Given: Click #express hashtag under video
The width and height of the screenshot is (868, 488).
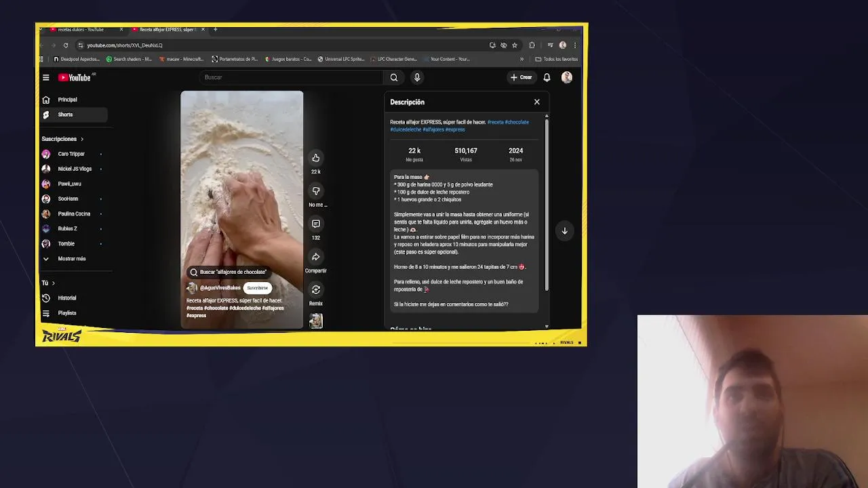Looking at the screenshot, I should 196,316.
